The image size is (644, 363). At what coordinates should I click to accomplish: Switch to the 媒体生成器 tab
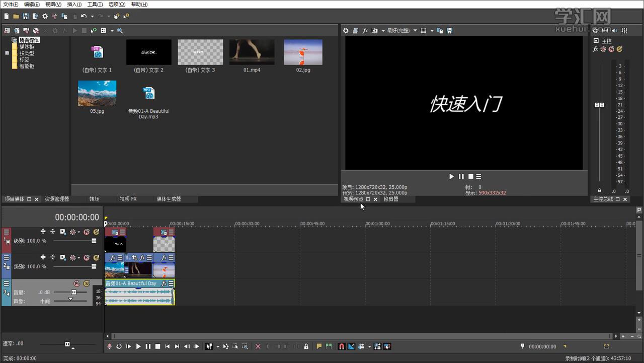(x=169, y=199)
